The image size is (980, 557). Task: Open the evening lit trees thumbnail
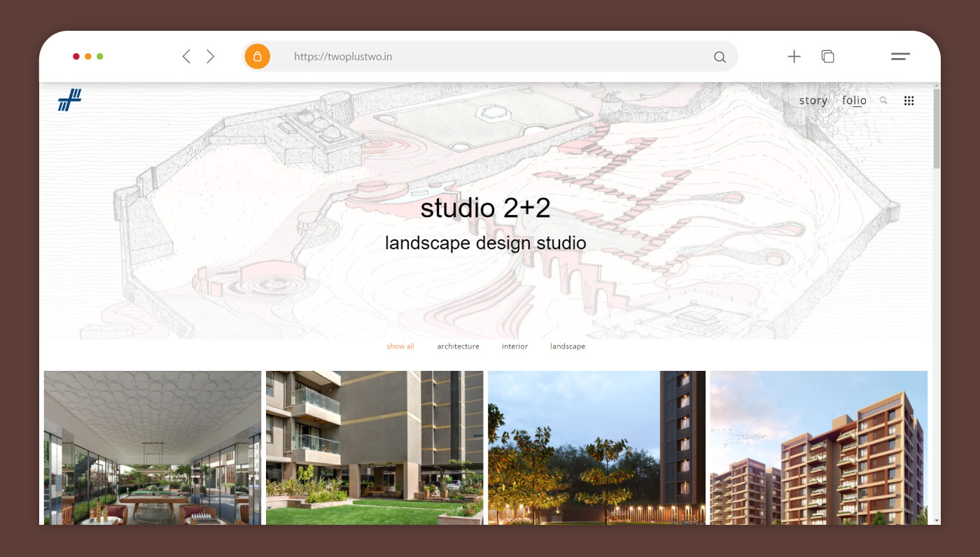pos(596,448)
